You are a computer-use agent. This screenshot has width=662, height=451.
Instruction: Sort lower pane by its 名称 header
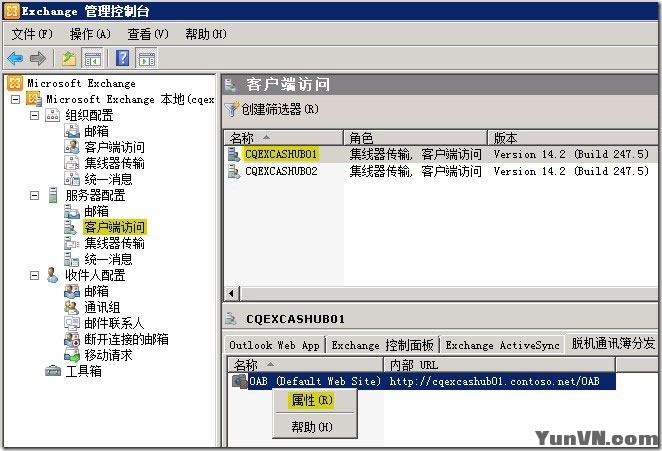305,364
